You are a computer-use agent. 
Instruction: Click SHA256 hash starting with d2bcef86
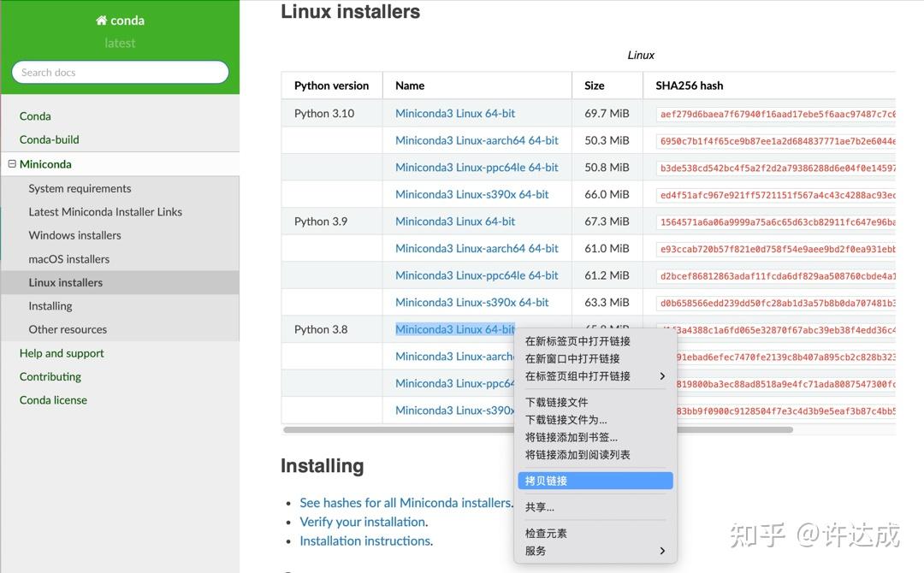point(776,276)
